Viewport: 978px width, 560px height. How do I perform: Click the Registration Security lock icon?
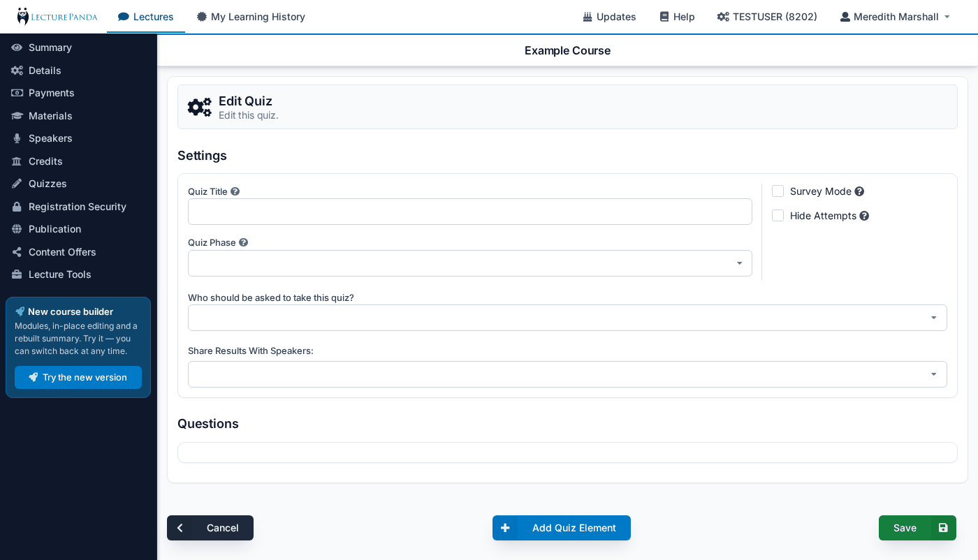tap(17, 207)
